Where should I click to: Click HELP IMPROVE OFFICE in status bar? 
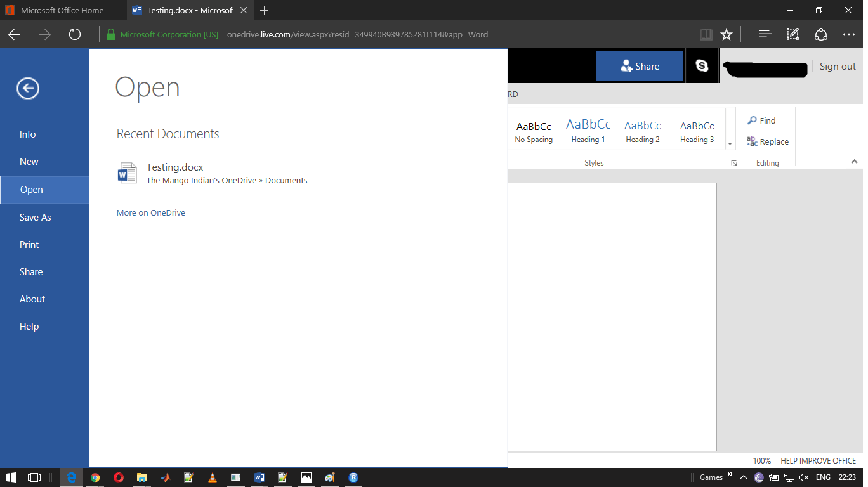point(819,461)
